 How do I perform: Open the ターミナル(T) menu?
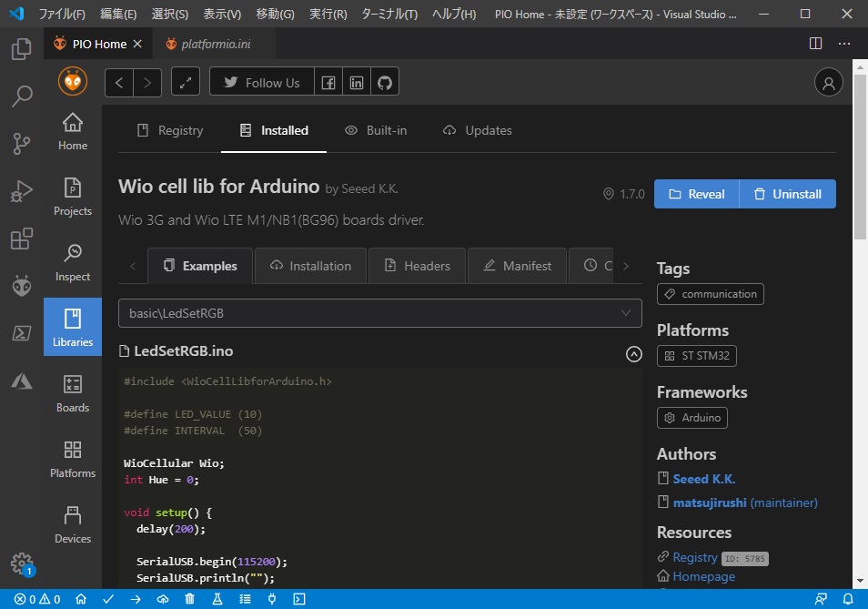point(389,14)
